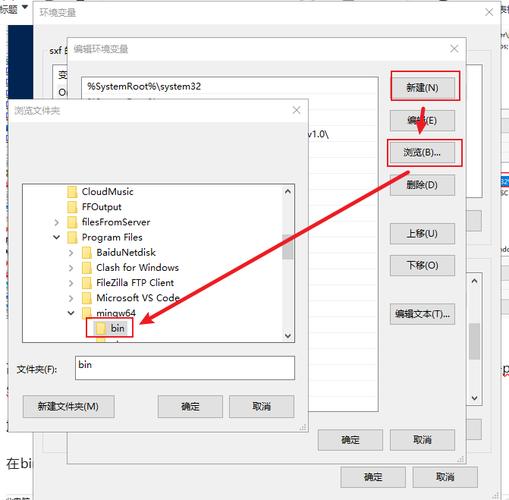Confirm folder selection with 确定 in browse dialog

pos(190,406)
